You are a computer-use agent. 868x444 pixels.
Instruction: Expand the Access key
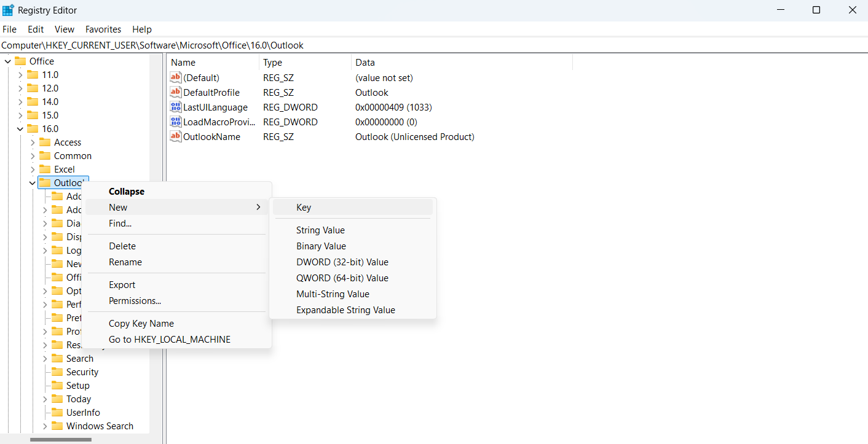click(32, 142)
